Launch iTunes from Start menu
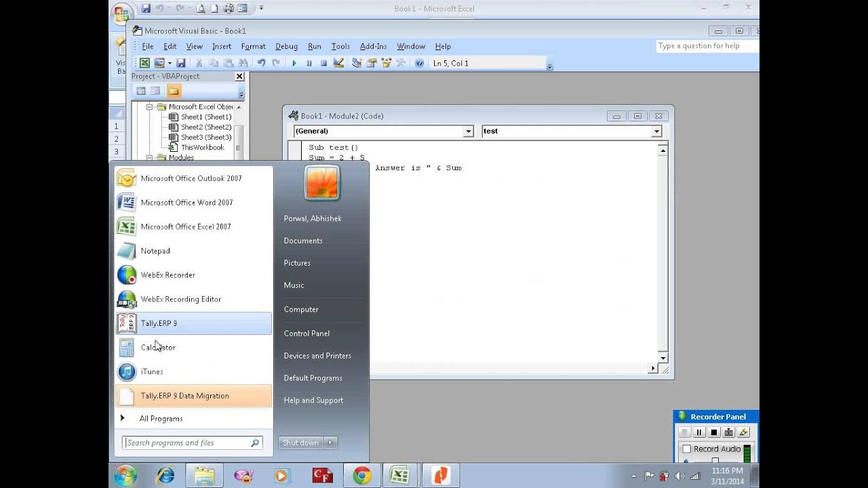Viewport: 868px width, 488px height. click(x=193, y=371)
